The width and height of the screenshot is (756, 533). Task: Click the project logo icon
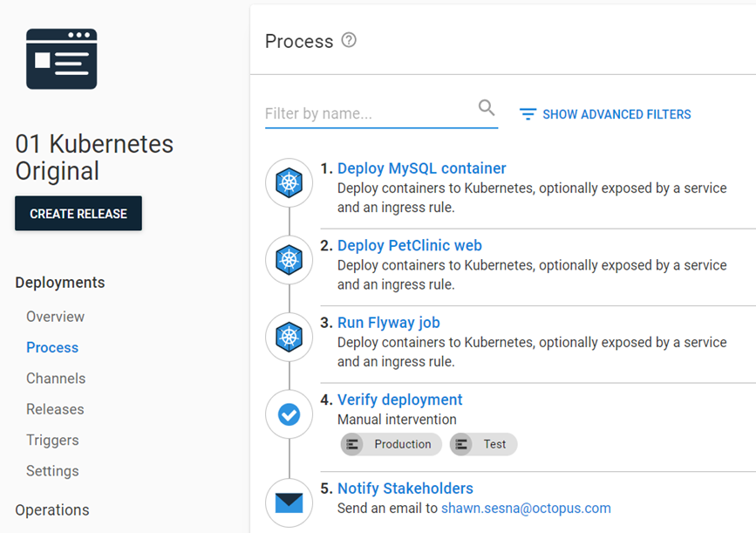click(61, 58)
